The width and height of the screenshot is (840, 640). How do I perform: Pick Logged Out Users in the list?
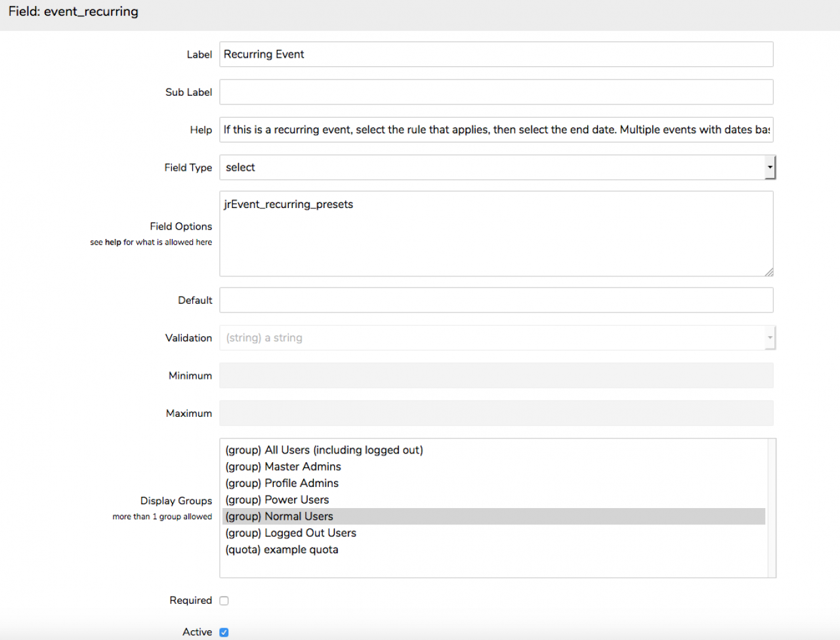291,533
